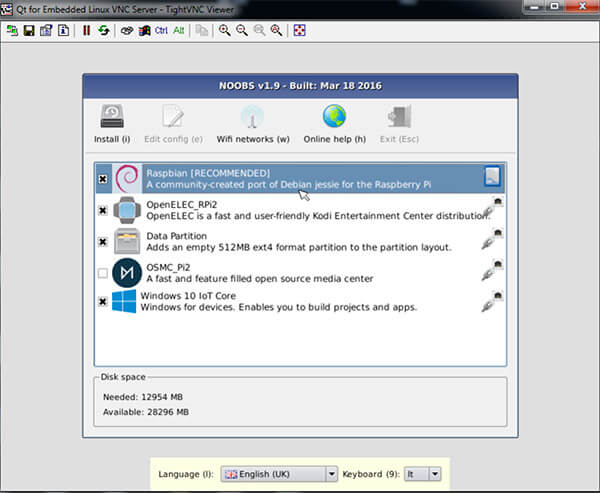Image resolution: width=600 pixels, height=493 pixels.
Task: Click the file transfer toolbar icon
Action: [x=202, y=31]
